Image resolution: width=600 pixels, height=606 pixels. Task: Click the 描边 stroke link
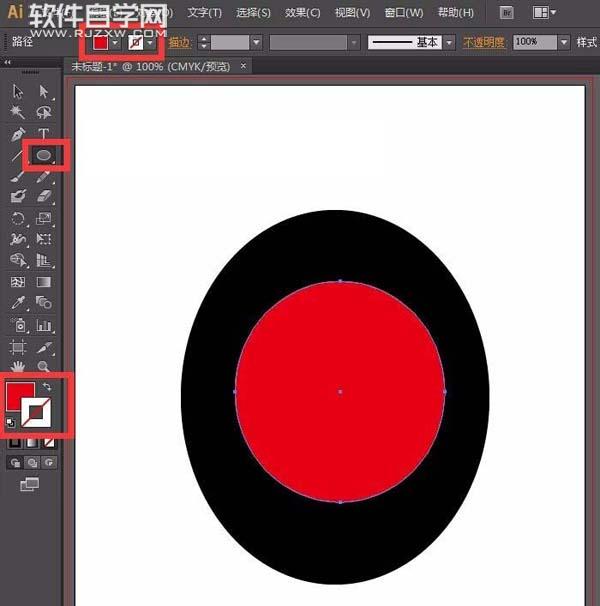180,44
